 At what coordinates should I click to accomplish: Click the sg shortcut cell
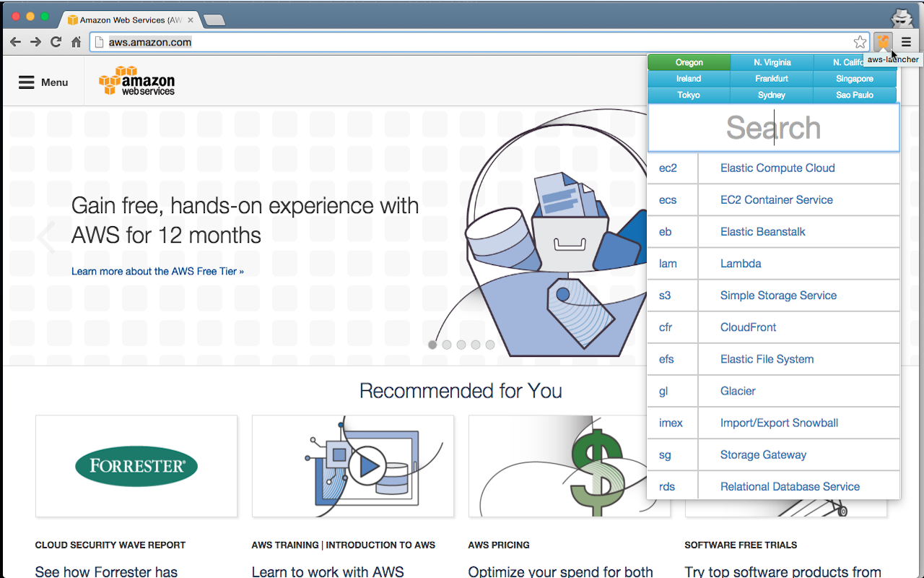(x=673, y=454)
